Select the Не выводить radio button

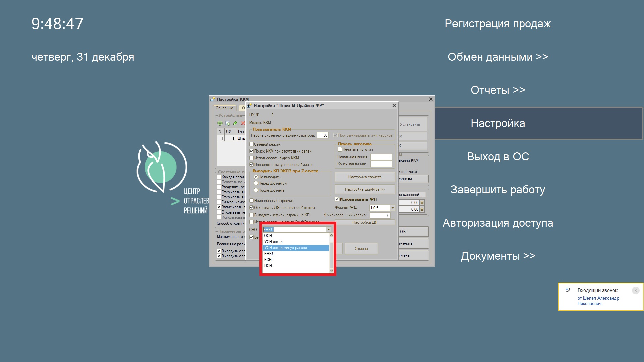click(256, 177)
